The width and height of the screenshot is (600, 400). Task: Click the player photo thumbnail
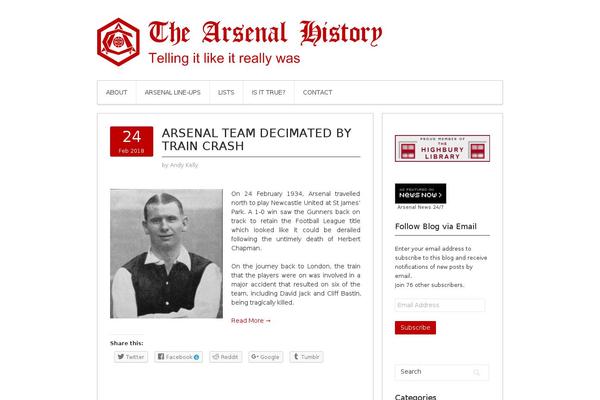tap(166, 253)
